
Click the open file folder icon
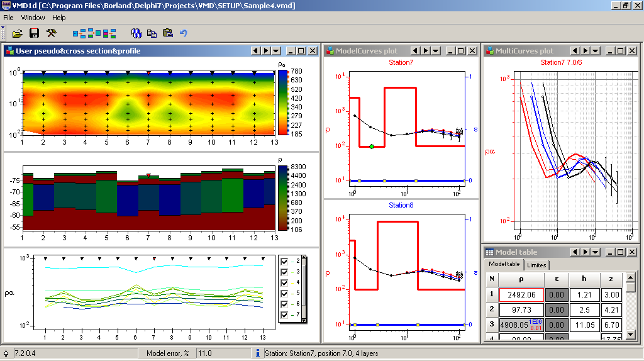[18, 33]
